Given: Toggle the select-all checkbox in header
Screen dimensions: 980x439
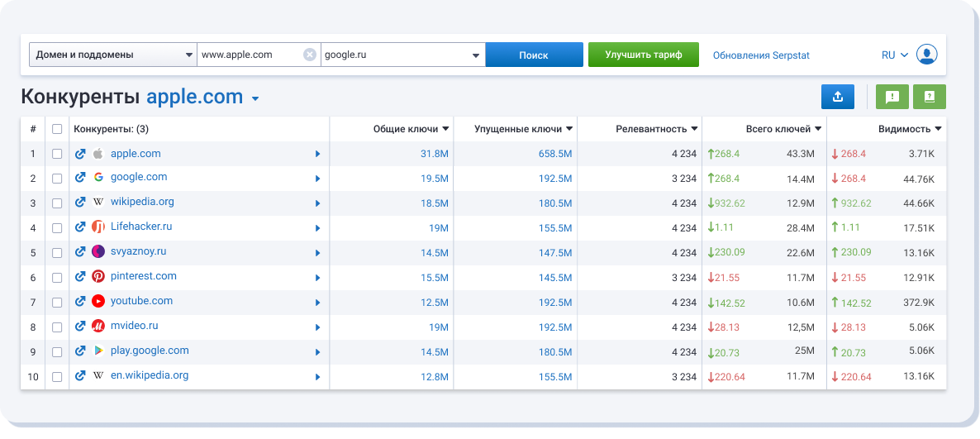Looking at the screenshot, I should tap(57, 129).
